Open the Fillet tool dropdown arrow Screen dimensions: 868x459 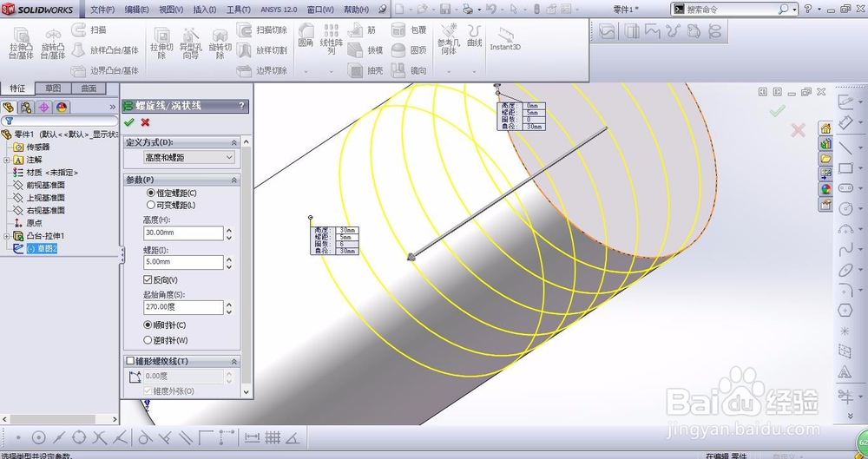click(x=306, y=71)
